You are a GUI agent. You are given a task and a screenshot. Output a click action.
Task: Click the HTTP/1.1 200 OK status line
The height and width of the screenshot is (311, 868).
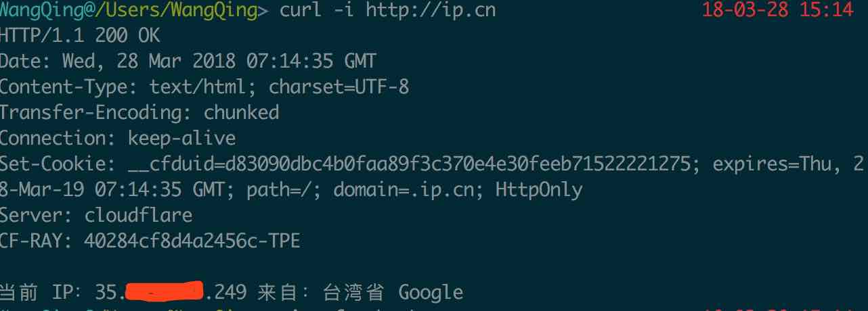coord(80,35)
